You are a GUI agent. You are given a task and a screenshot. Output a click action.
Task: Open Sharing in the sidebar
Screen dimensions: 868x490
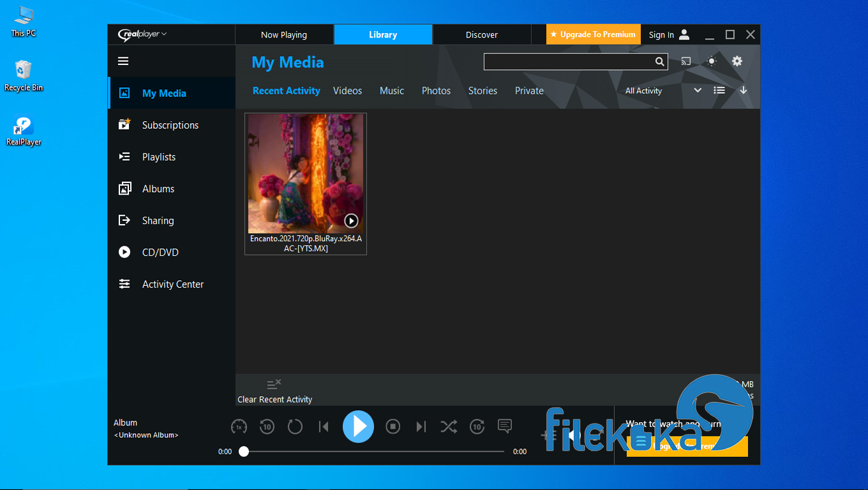coord(172,221)
